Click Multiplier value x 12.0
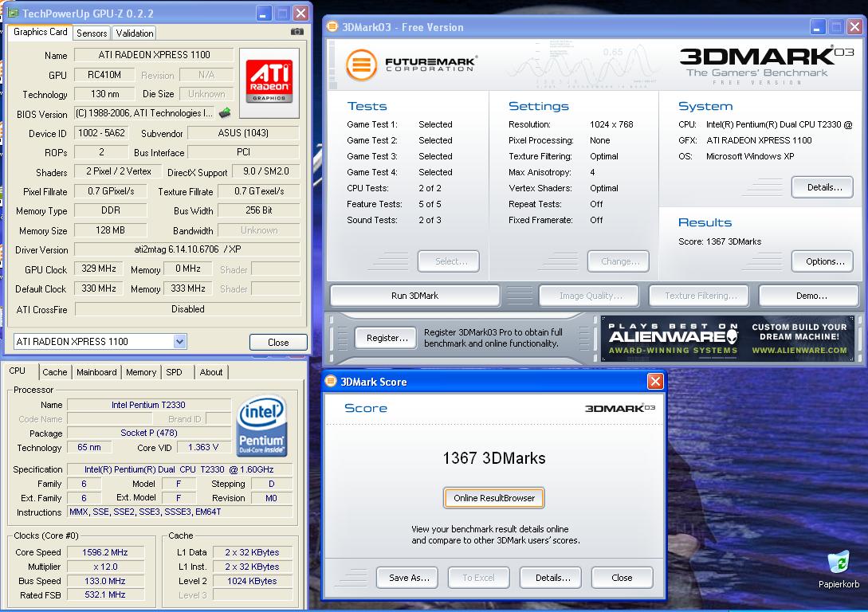 tap(105, 567)
